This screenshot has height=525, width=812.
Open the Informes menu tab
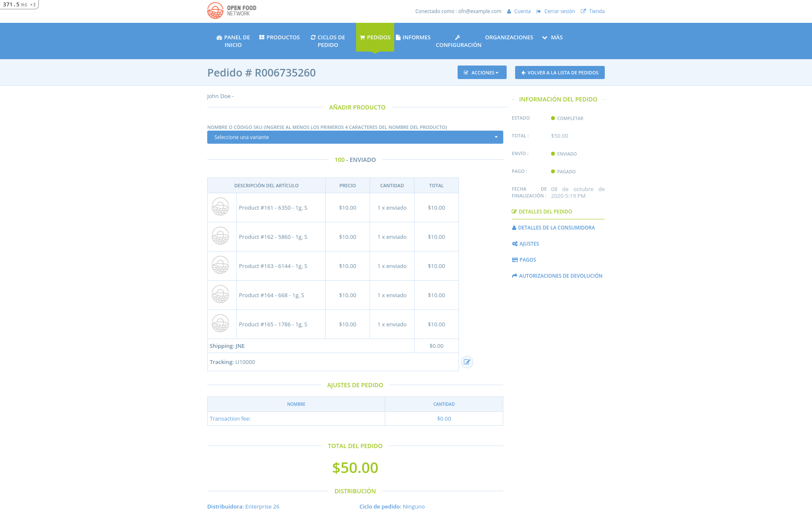point(413,37)
